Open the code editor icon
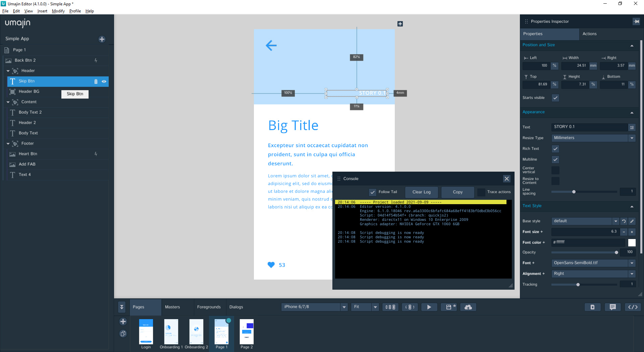 (x=633, y=307)
